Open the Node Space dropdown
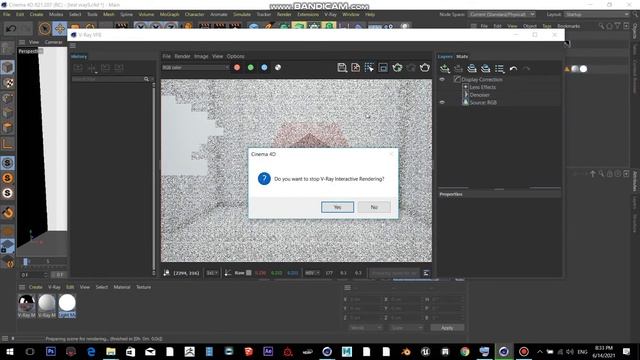Viewport: 640px width, 360px height. [x=502, y=14]
